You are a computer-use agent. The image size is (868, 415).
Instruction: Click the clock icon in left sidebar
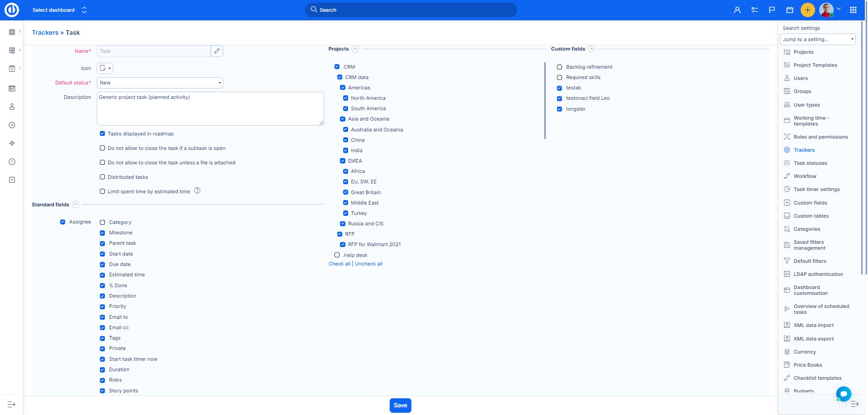(x=12, y=125)
